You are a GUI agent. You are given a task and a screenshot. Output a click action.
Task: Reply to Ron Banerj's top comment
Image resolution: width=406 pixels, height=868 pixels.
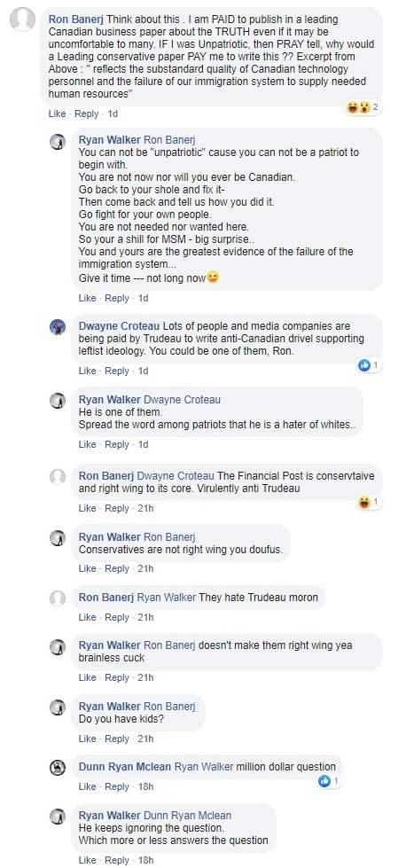click(86, 113)
